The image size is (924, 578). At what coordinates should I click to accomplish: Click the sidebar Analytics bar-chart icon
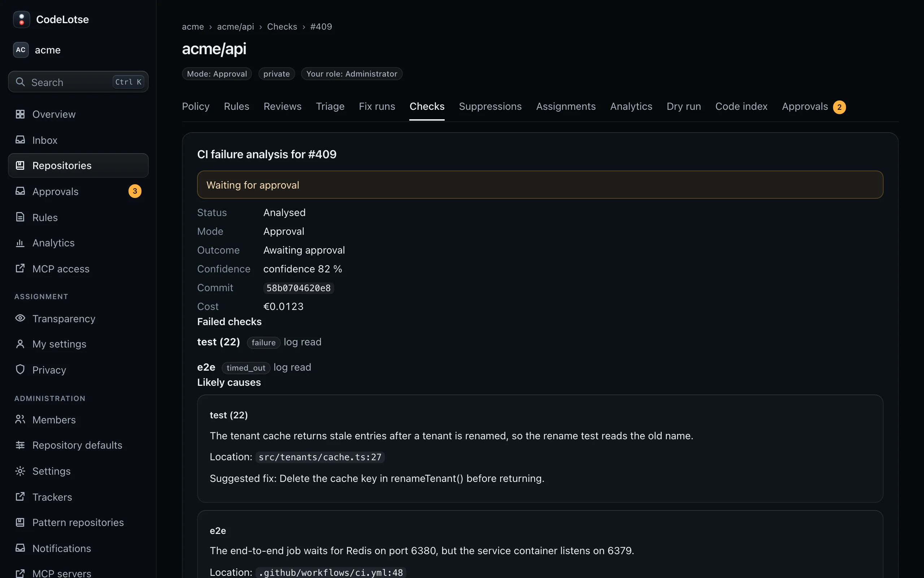(x=20, y=243)
